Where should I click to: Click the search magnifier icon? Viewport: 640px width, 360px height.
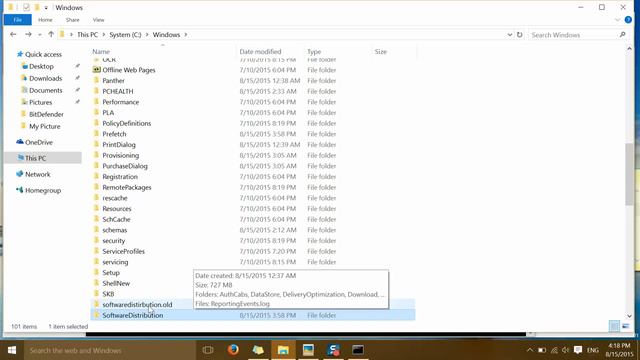tap(622, 35)
